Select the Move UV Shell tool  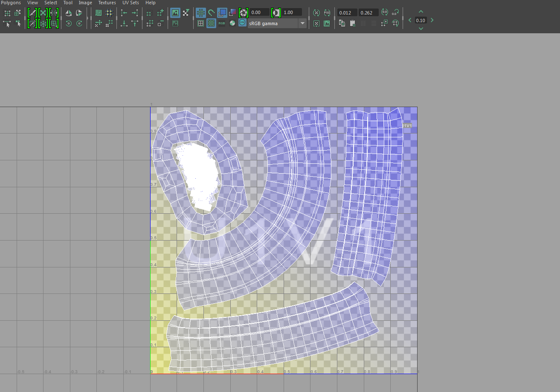pyautogui.click(x=17, y=13)
